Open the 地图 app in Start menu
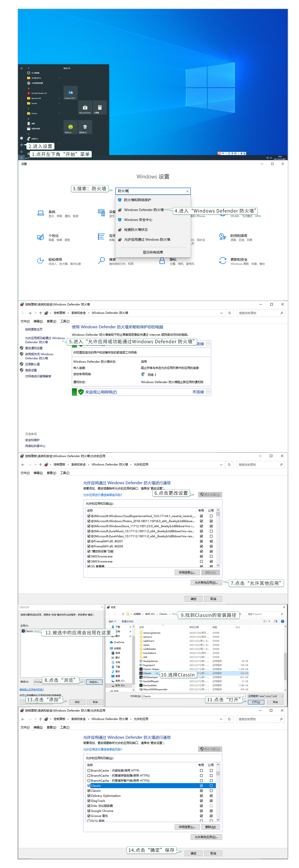The height and width of the screenshot is (868, 299). [31, 123]
